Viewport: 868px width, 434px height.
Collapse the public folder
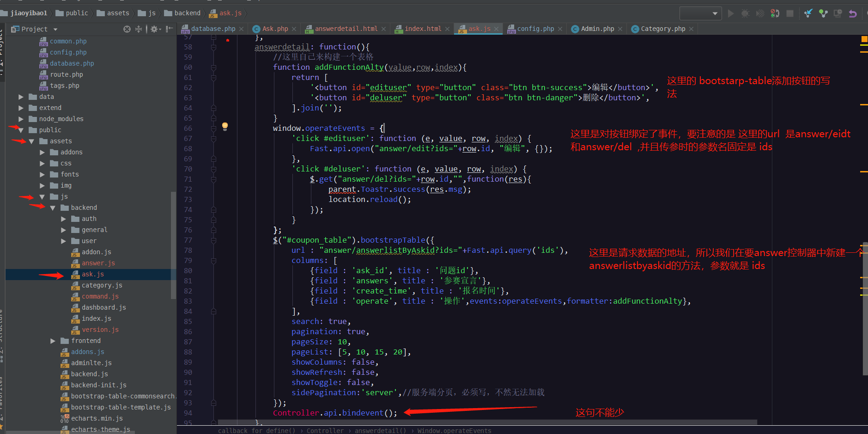pyautogui.click(x=21, y=130)
